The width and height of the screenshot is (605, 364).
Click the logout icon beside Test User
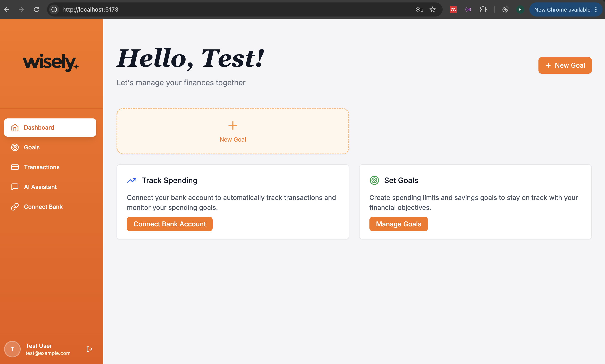[x=90, y=349]
